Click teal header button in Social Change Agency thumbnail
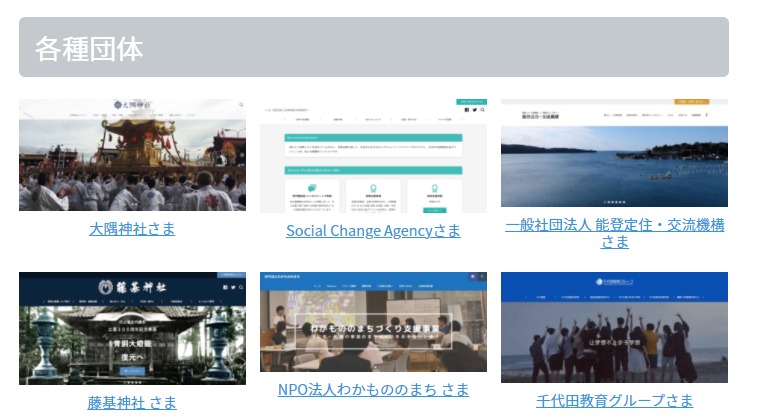Screen dimensions: 765x418 pos(471,101)
